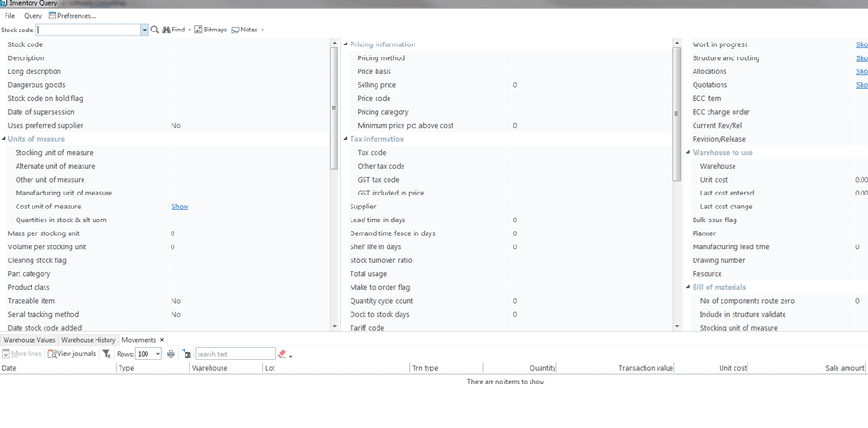The image size is (868, 428).
Task: Click the pricing pane's scroll up arrow
Action: pos(676,43)
